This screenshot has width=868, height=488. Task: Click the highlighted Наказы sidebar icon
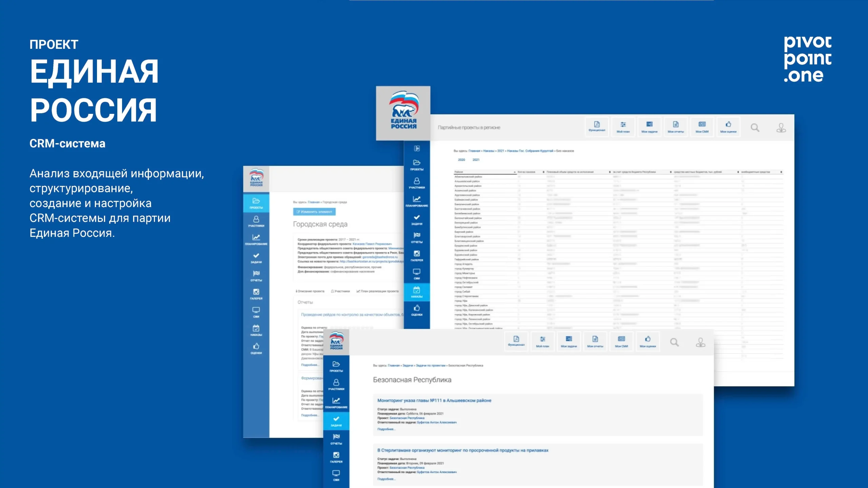pyautogui.click(x=416, y=291)
